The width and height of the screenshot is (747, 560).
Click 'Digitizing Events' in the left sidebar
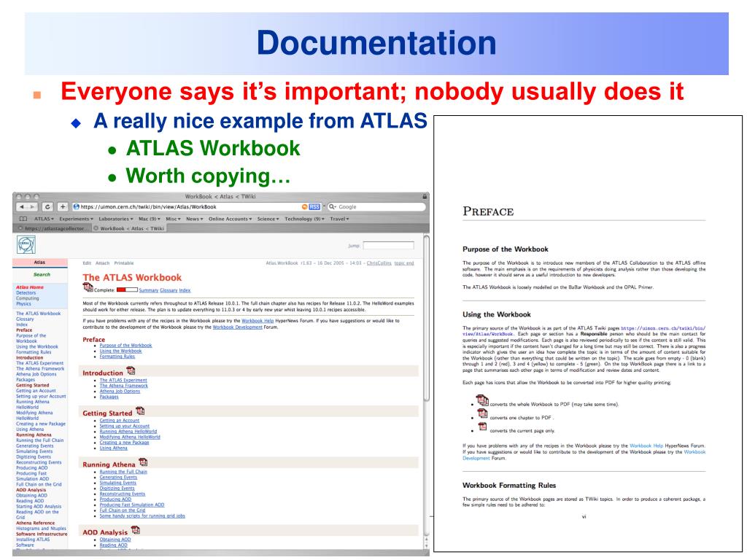pyautogui.click(x=34, y=456)
